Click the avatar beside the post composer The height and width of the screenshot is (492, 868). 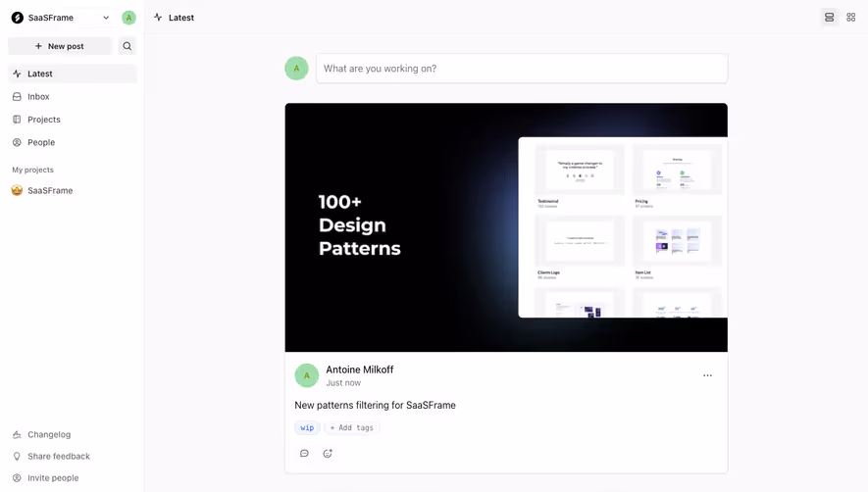[x=297, y=69]
